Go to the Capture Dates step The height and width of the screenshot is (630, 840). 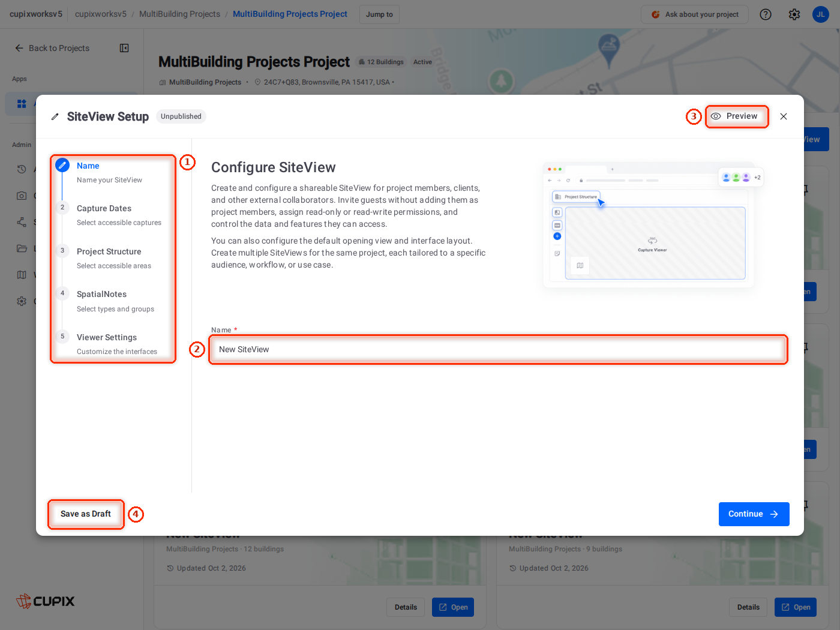113,215
